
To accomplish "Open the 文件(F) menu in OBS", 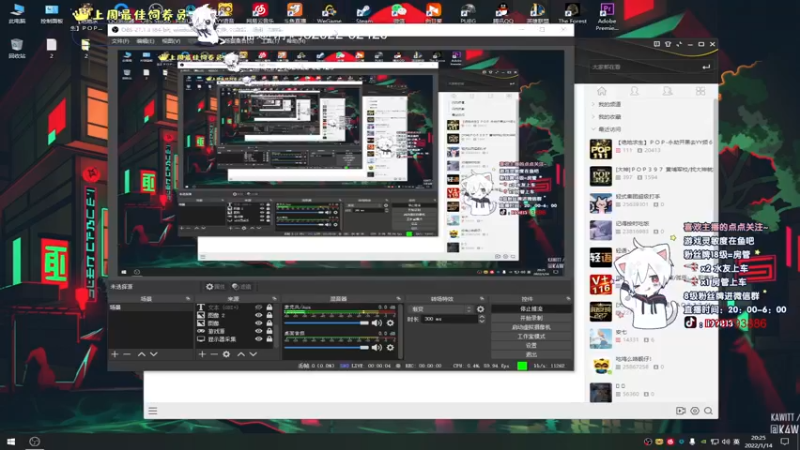I will pos(120,41).
